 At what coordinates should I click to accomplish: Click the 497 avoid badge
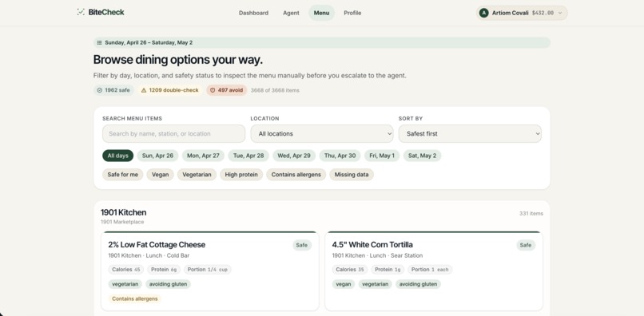coord(227,90)
